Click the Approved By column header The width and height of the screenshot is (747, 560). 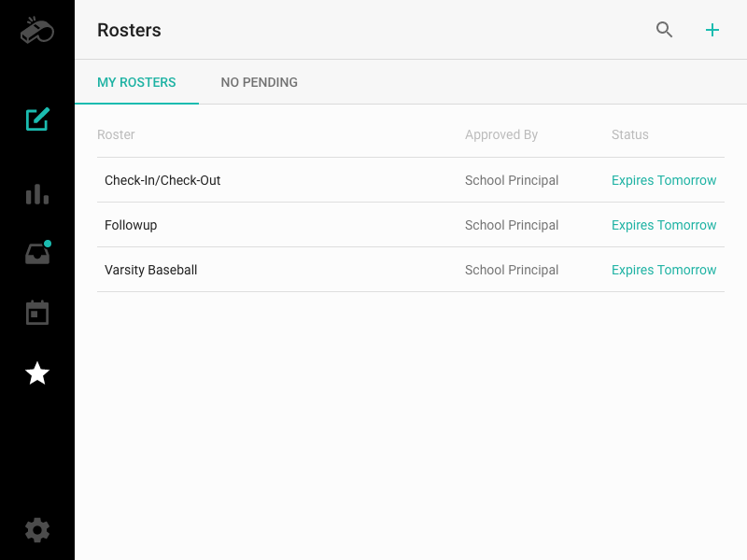pos(501,134)
